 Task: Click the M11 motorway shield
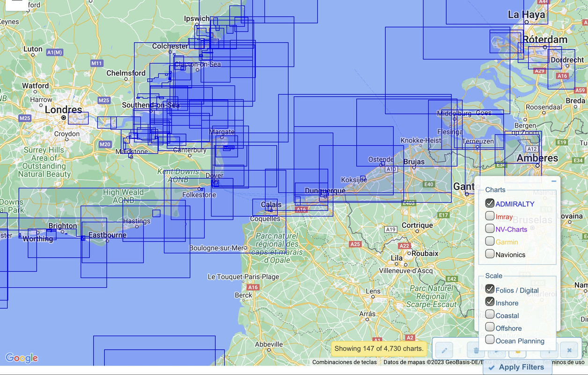pyautogui.click(x=96, y=63)
